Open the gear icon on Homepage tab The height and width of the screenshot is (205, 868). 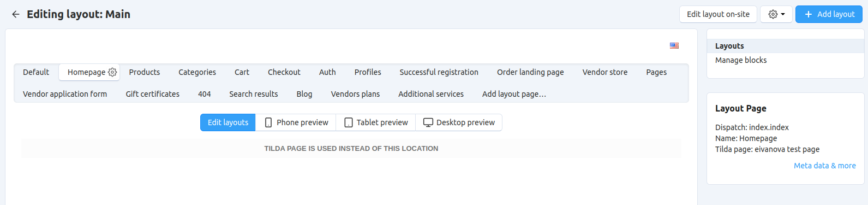112,72
